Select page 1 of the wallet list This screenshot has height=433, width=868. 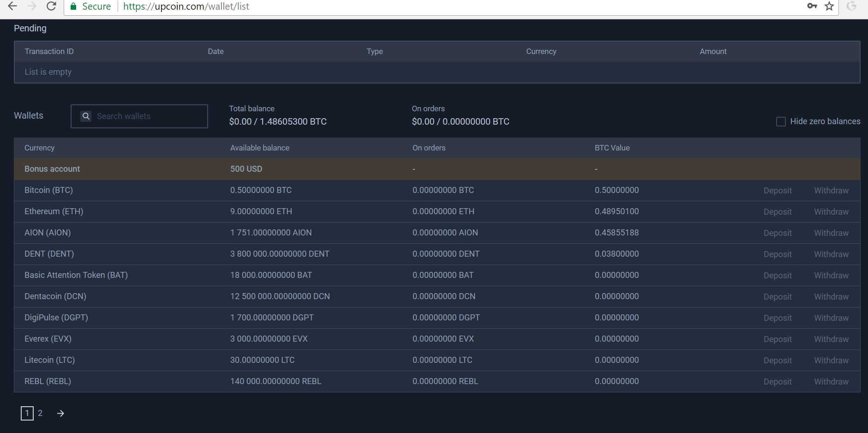[x=27, y=413]
